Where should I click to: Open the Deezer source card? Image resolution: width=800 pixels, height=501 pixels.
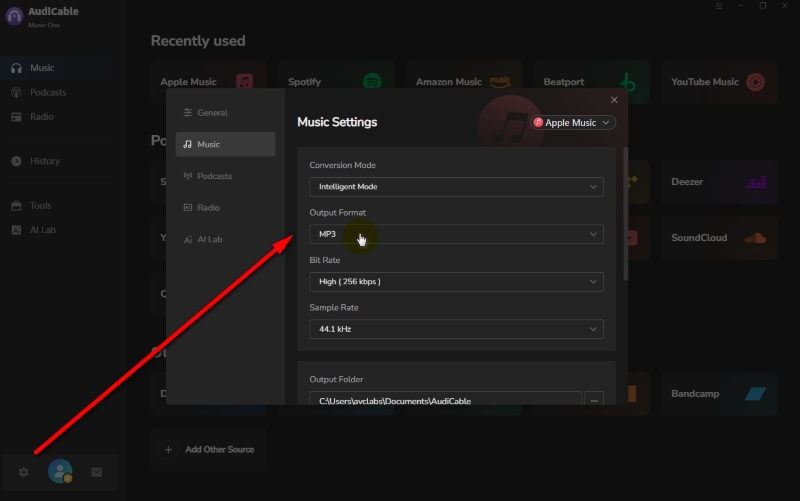719,182
